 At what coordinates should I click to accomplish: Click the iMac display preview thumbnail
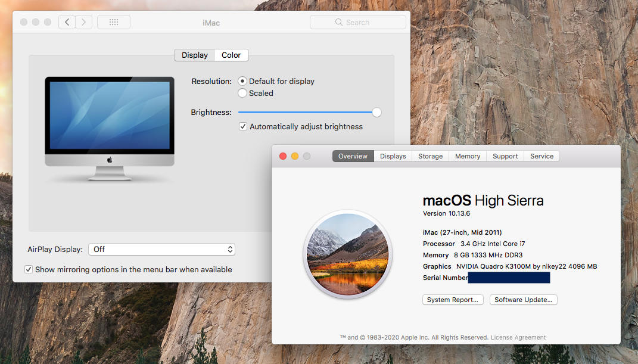tap(110, 127)
